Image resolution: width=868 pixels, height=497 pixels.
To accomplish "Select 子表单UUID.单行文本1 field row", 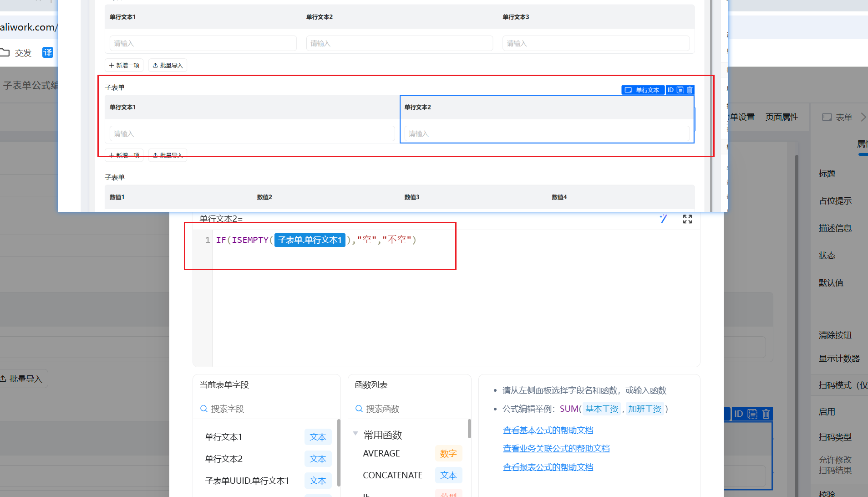I will click(x=268, y=481).
